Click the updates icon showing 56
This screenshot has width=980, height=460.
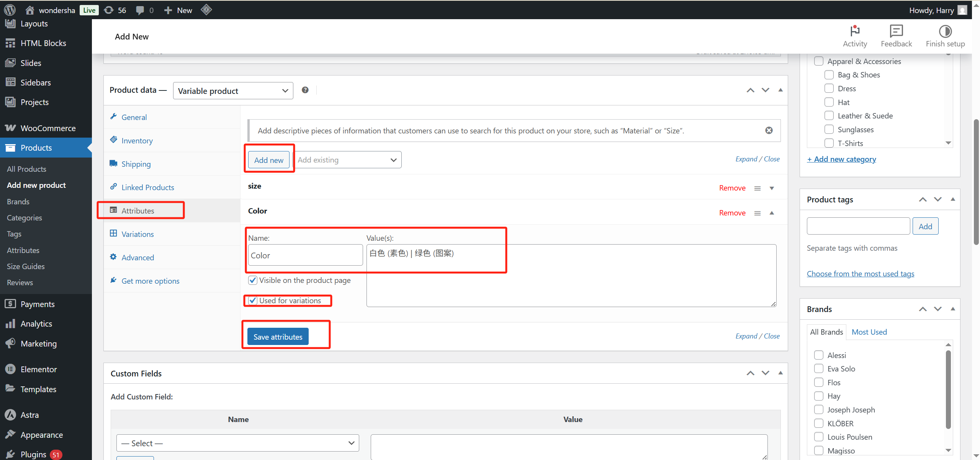click(109, 10)
